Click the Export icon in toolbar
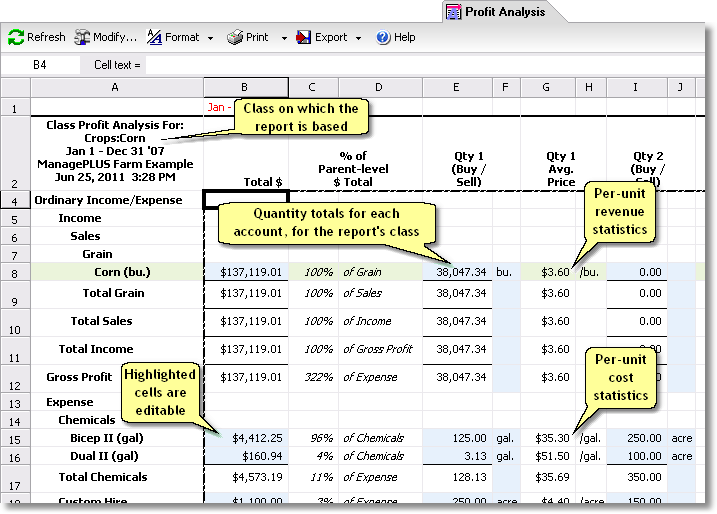Viewport: 717px width, 514px height. 304,38
